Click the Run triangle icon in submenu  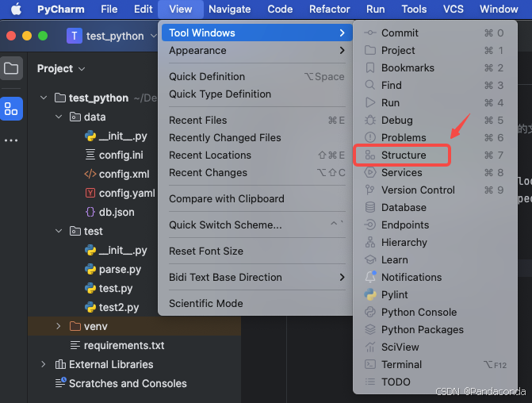click(x=369, y=102)
